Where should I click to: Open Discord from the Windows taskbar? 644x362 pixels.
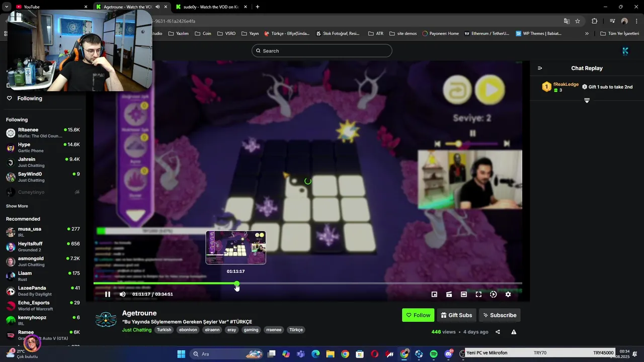pyautogui.click(x=448, y=354)
